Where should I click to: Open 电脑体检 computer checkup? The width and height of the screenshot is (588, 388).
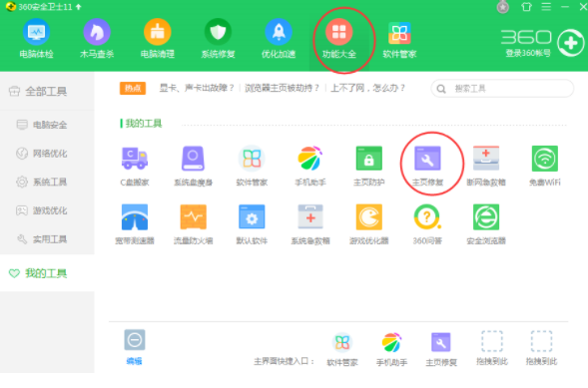[x=36, y=39]
